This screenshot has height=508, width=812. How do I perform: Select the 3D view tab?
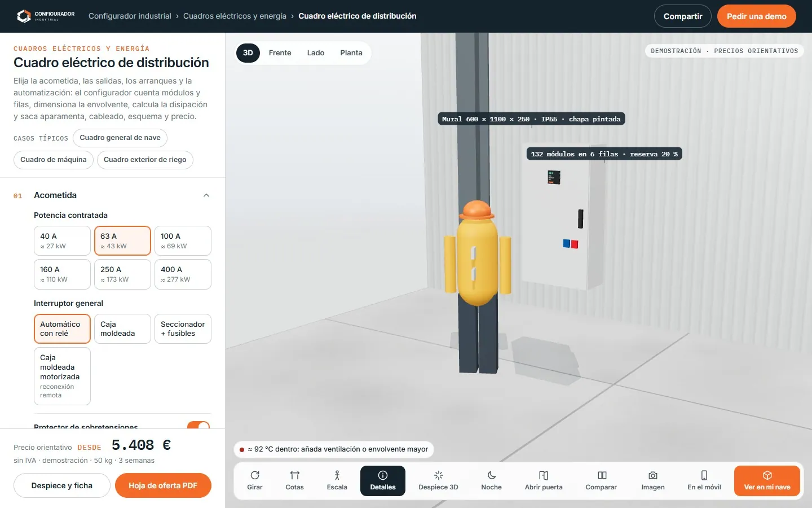click(x=248, y=53)
